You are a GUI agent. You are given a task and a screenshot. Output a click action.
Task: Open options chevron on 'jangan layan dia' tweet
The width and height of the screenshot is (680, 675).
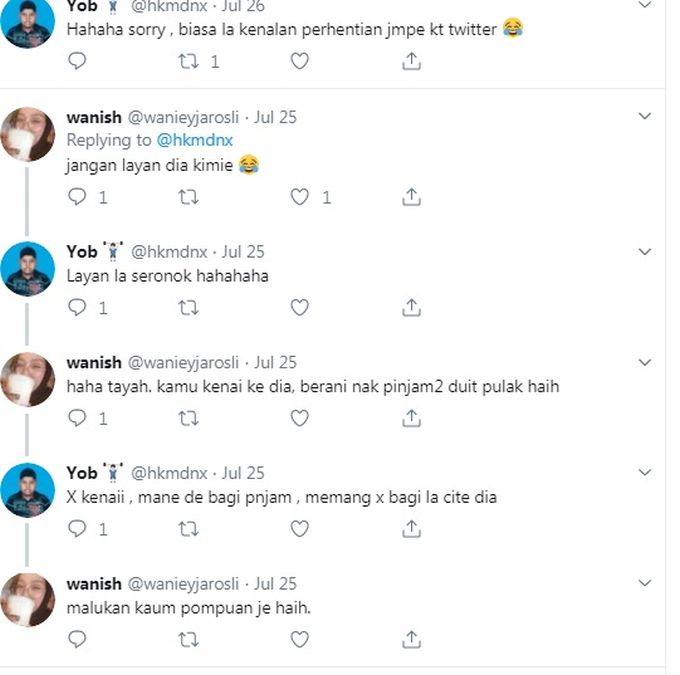(645, 117)
